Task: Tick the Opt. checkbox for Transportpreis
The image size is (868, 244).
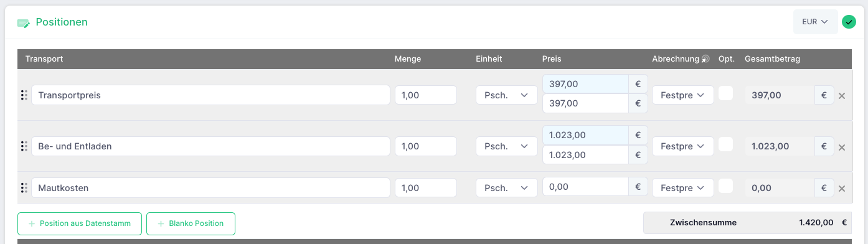Action: point(726,93)
